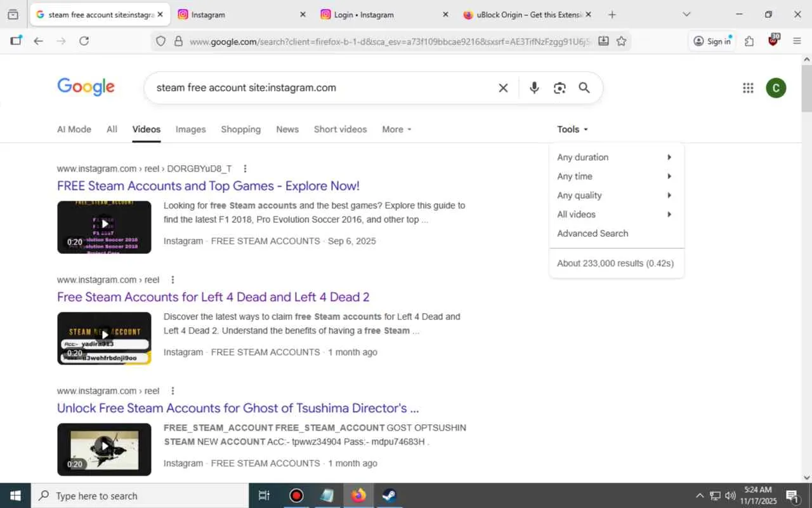The image size is (812, 508).
Task: Open the Google account avatar C
Action: click(776, 88)
